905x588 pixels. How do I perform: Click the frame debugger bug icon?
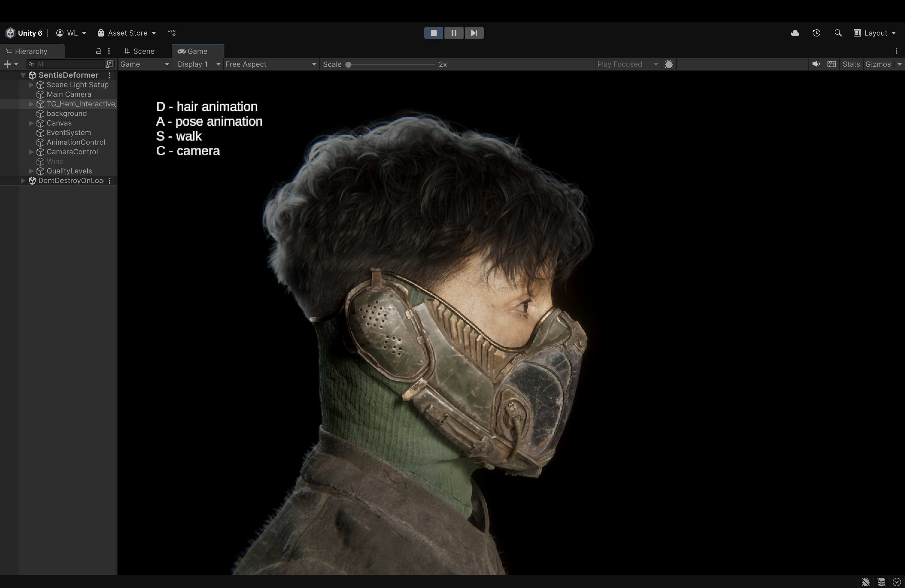pos(669,64)
